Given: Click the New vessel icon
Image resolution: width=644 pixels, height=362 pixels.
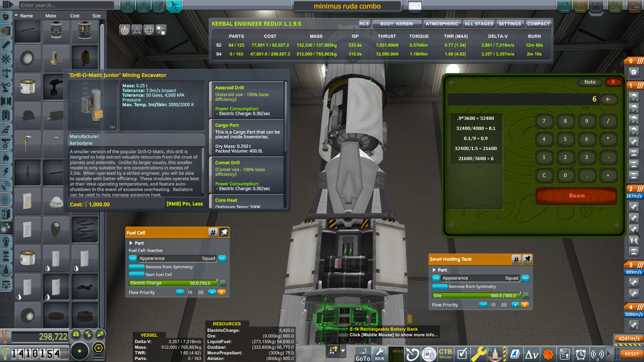Looking at the screenshot, I should click(565, 7).
